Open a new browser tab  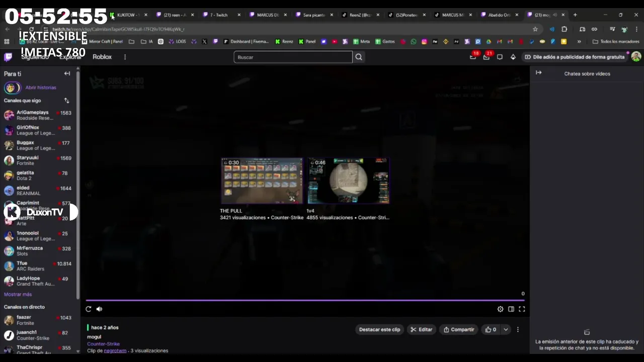(x=575, y=15)
